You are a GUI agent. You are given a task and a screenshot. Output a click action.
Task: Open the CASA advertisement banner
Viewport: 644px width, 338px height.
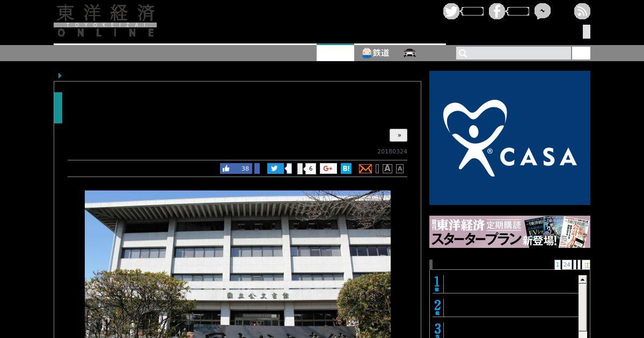510,138
